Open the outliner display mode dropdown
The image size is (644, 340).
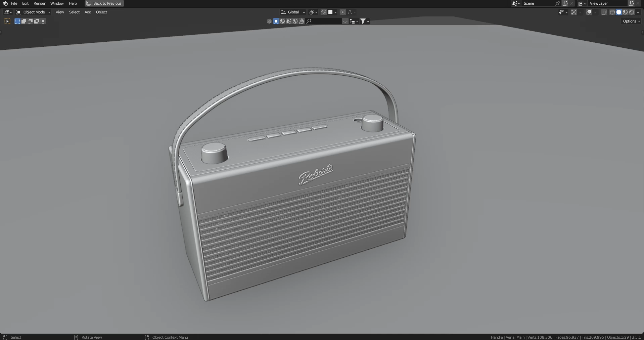coord(354,21)
